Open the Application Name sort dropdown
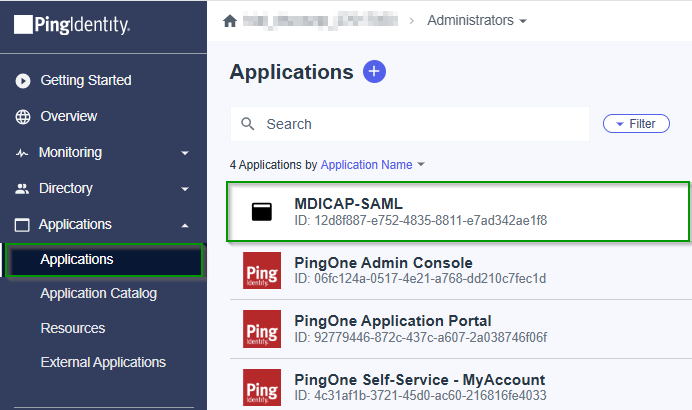The image size is (692, 410). click(x=372, y=165)
